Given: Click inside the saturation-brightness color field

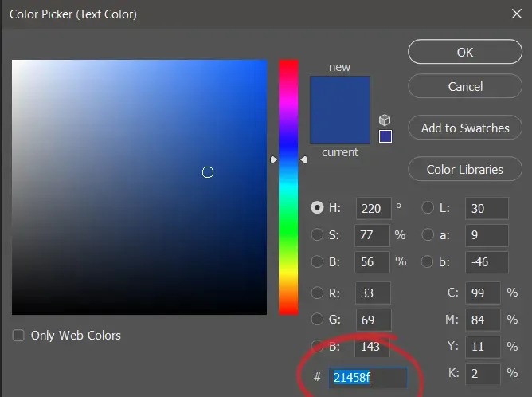Looking at the screenshot, I should [x=139, y=187].
